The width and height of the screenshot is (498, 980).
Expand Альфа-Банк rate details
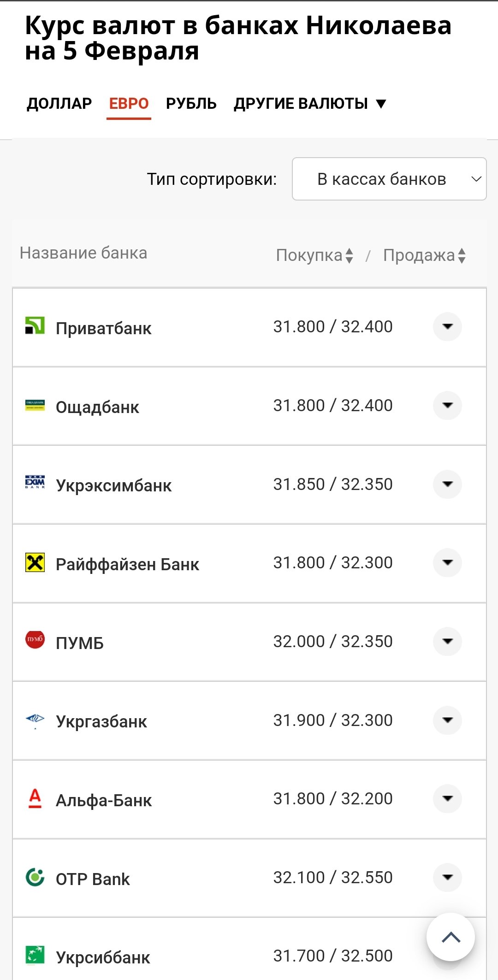[x=447, y=798]
